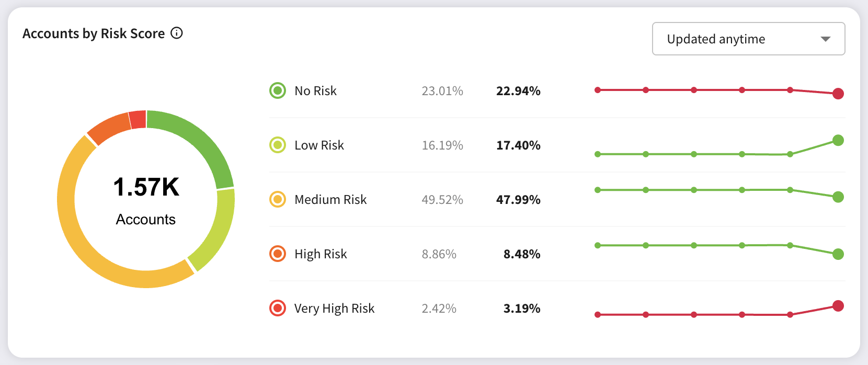Click the 47.99% Medium Risk current value
Screen dimensions: 868x365
(x=518, y=200)
